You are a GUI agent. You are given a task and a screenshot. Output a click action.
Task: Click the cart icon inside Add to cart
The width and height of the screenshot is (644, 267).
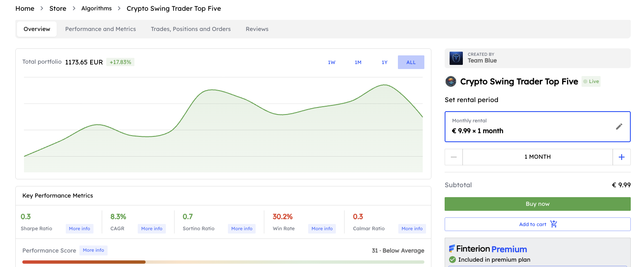[553, 224]
